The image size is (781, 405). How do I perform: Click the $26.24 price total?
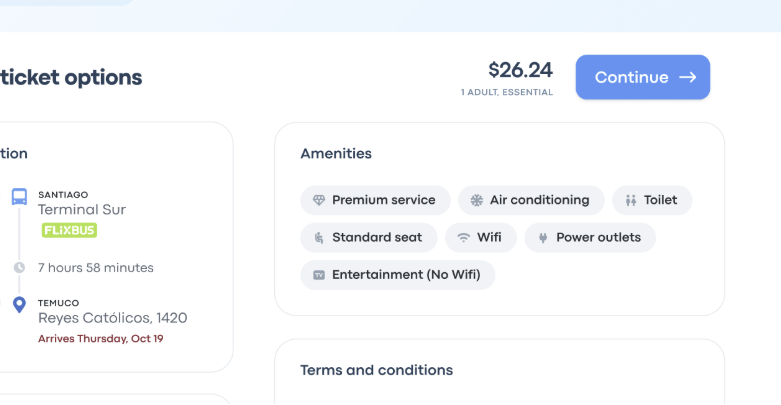[x=520, y=70]
